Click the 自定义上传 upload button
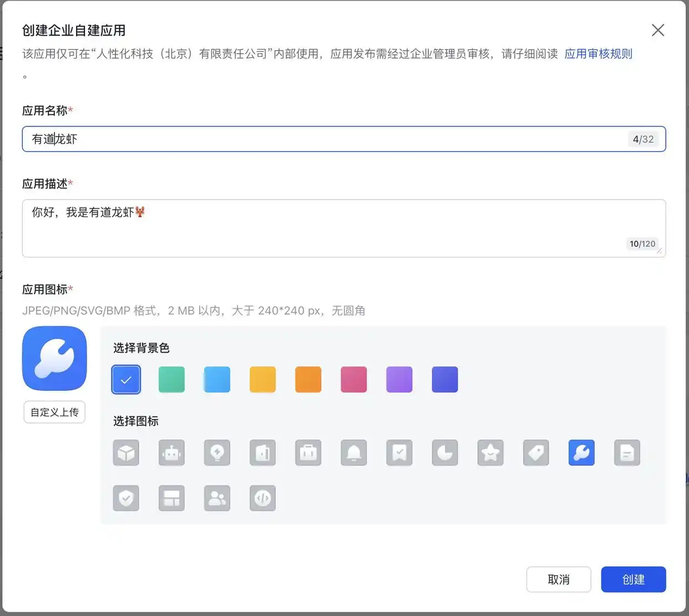 (54, 412)
